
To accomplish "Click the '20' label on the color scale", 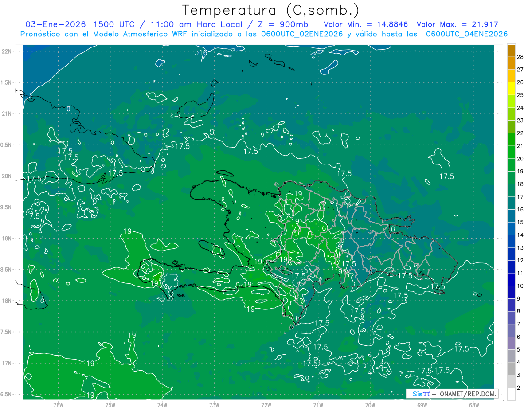I will [520, 158].
